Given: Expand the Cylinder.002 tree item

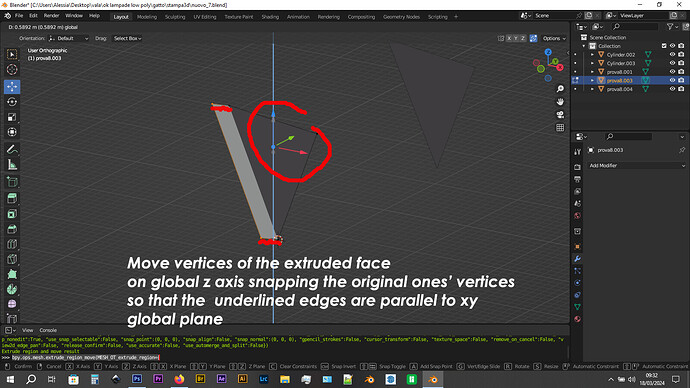Looking at the screenshot, I should tap(592, 55).
